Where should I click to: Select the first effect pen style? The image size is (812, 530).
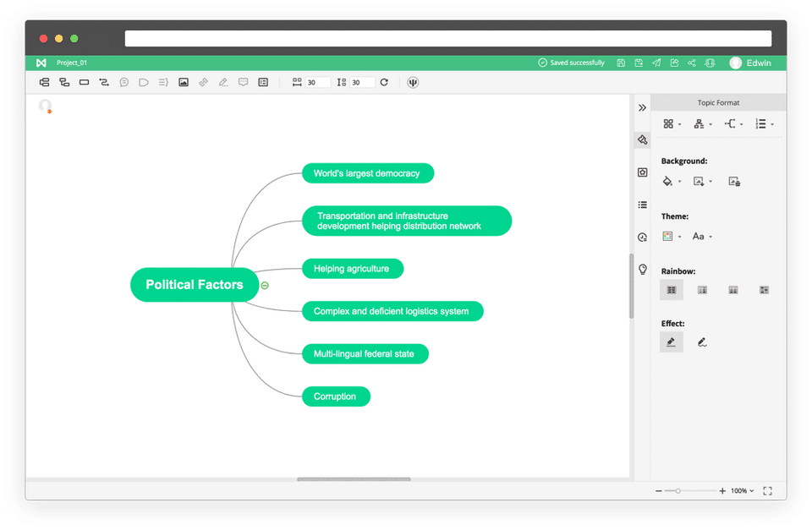[672, 342]
